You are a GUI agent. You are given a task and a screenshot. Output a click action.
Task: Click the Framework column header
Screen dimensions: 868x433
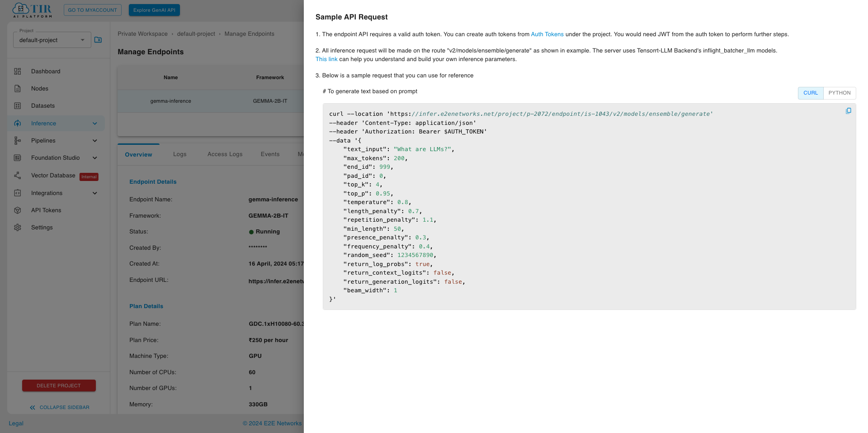click(x=270, y=78)
